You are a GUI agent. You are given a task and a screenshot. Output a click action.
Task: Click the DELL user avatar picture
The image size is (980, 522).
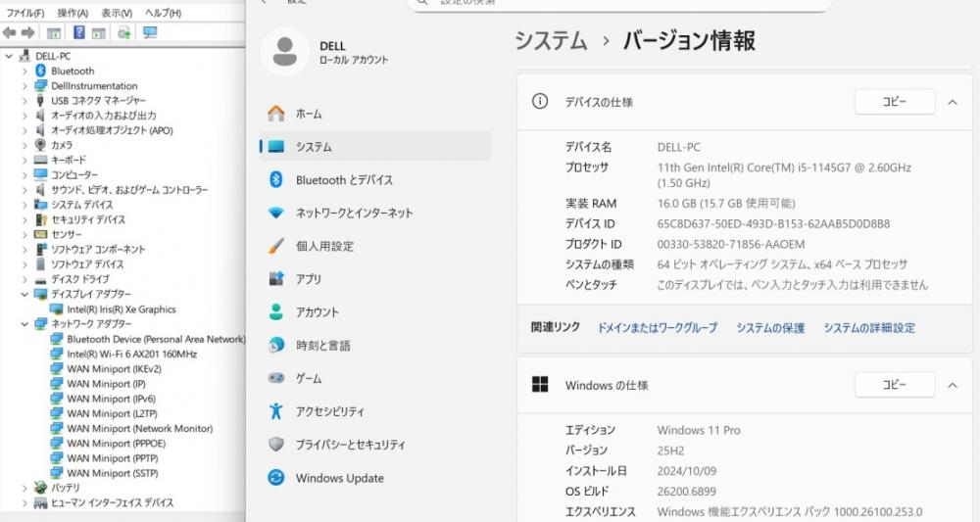pyautogui.click(x=285, y=53)
